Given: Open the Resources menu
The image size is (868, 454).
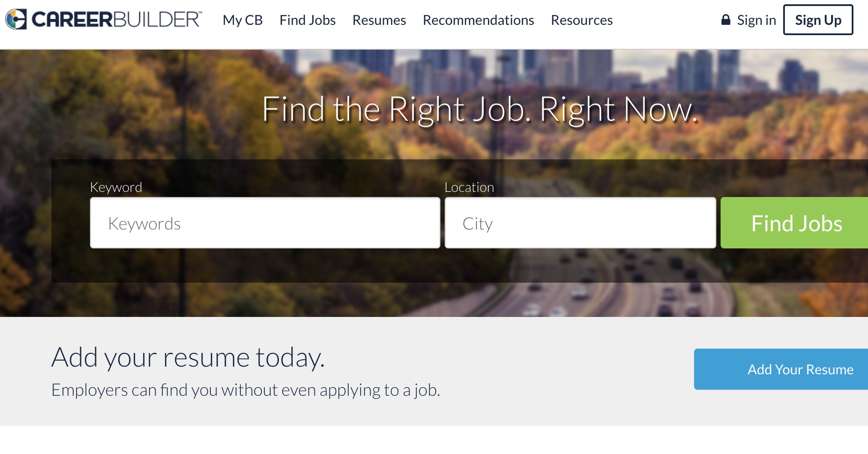Looking at the screenshot, I should pyautogui.click(x=581, y=20).
